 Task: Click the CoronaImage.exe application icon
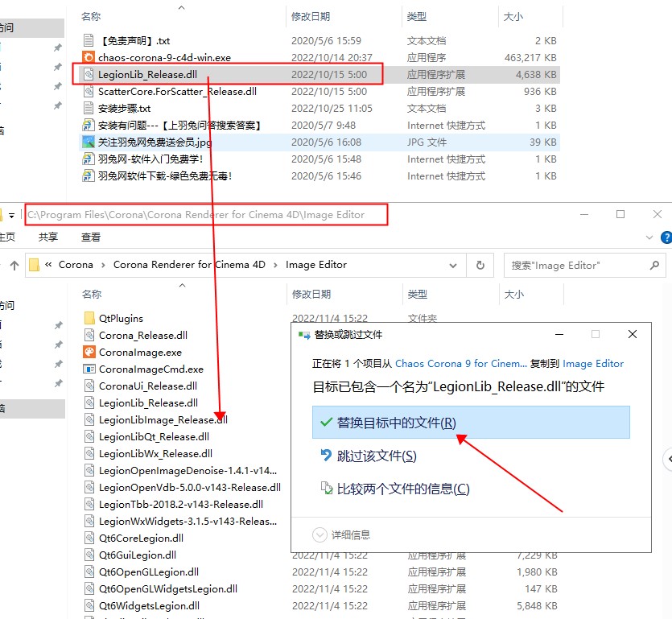[89, 352]
